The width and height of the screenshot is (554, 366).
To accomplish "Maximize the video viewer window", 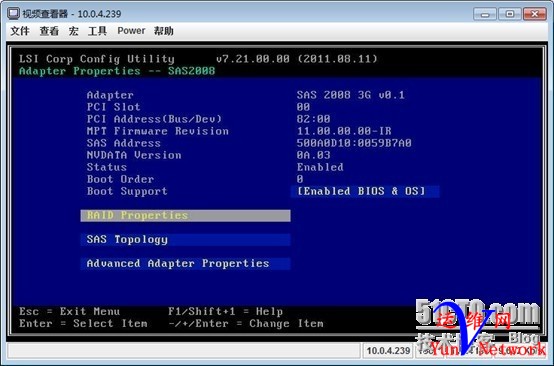I will pos(509,14).
